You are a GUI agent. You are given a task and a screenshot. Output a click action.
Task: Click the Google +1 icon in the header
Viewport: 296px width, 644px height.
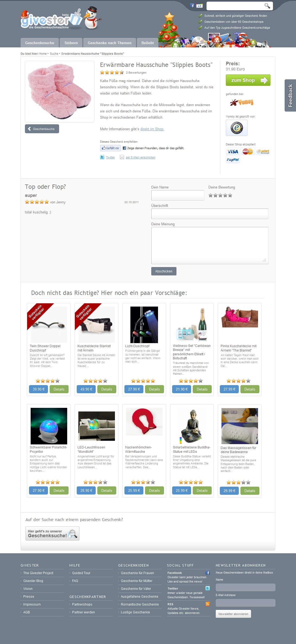(x=200, y=6)
